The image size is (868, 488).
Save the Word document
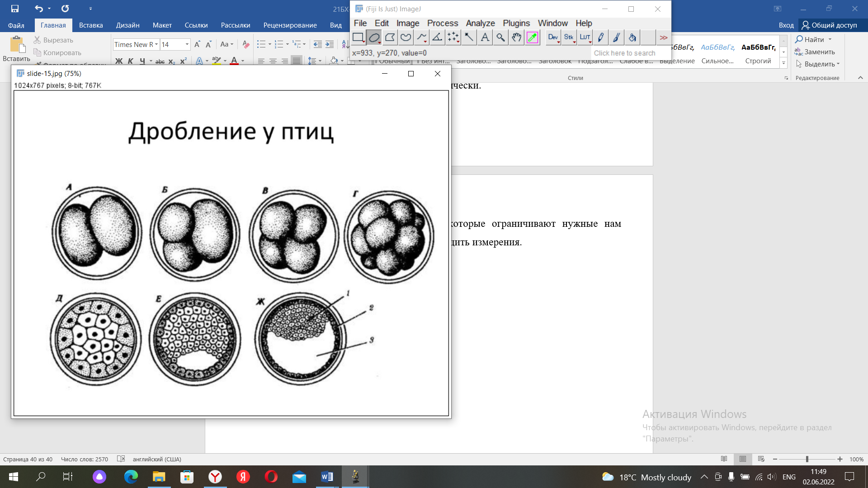click(15, 9)
